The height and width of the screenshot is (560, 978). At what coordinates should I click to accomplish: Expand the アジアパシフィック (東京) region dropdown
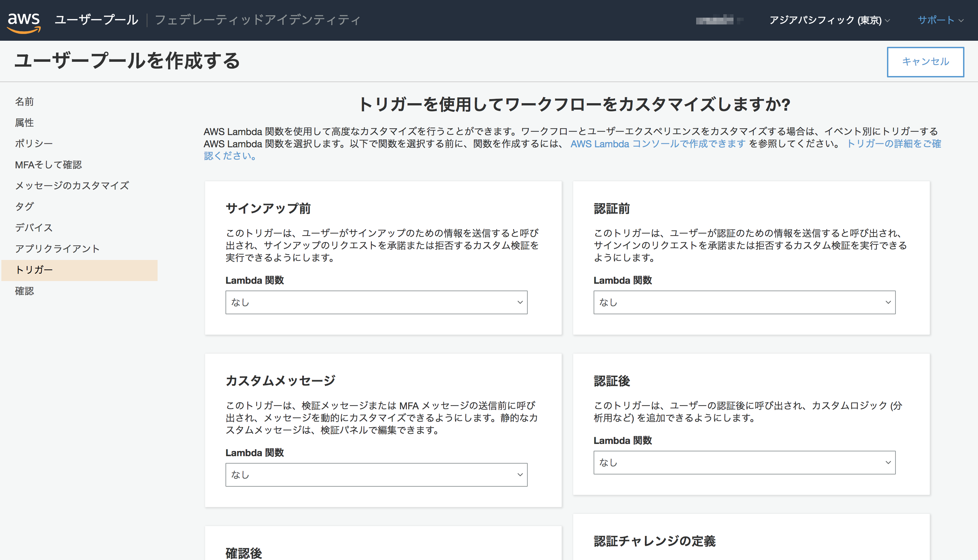830,20
